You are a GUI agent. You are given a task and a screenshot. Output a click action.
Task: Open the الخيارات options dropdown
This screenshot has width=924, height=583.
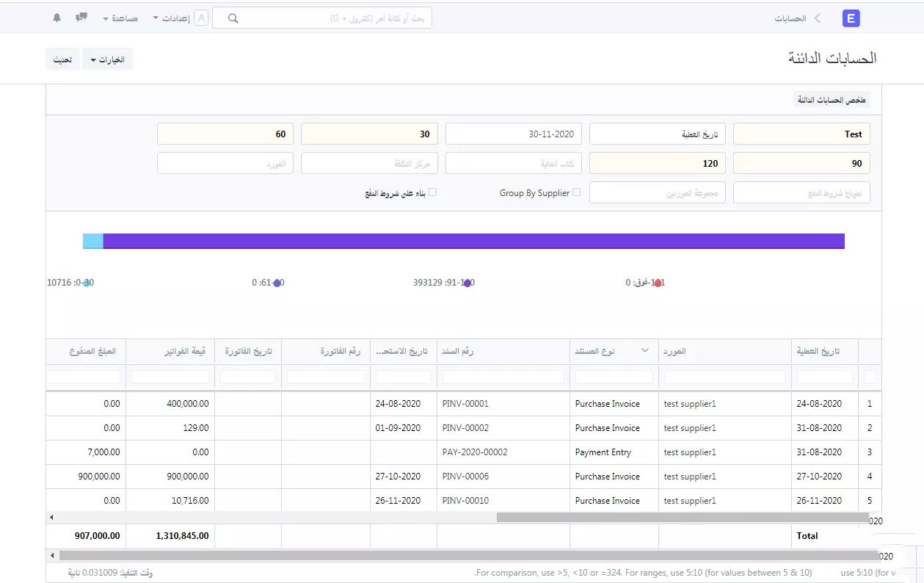[x=107, y=59]
